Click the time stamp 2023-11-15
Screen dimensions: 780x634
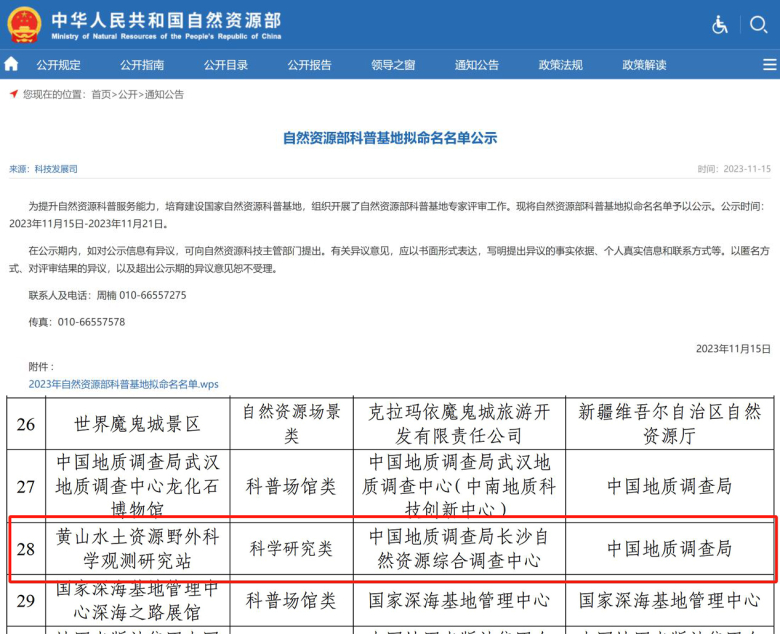(x=747, y=169)
